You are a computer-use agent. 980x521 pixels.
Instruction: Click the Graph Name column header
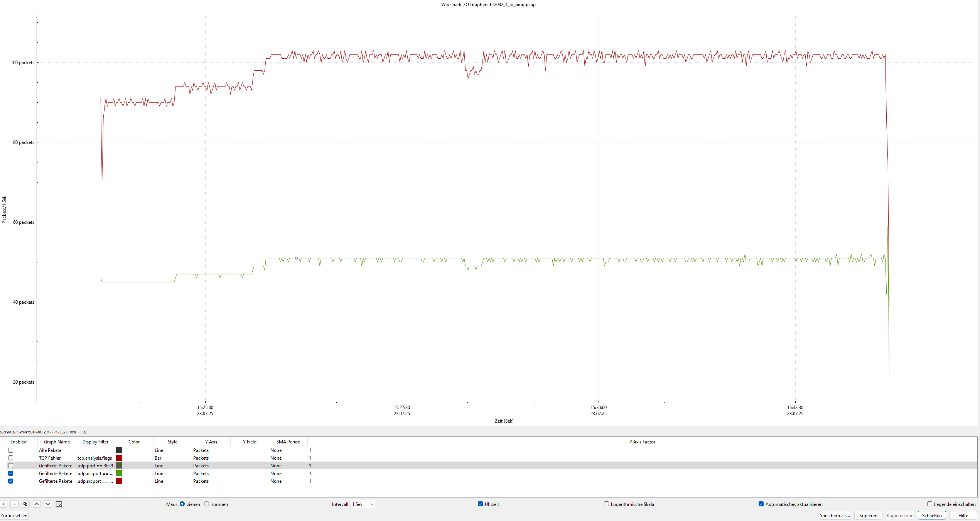point(57,442)
